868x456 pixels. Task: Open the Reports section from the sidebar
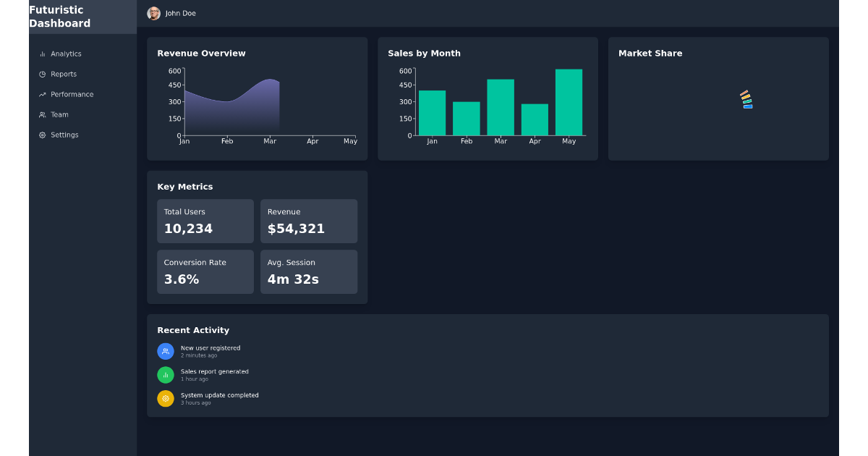(x=64, y=74)
